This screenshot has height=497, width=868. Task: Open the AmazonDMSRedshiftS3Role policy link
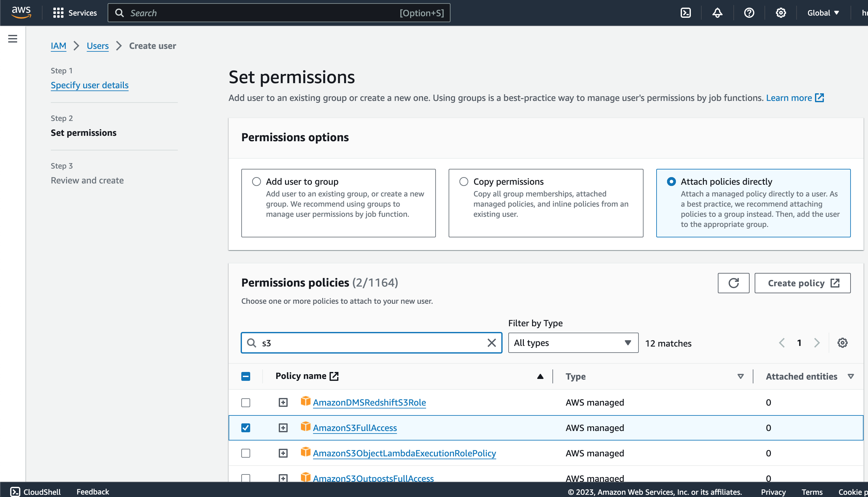[370, 403]
